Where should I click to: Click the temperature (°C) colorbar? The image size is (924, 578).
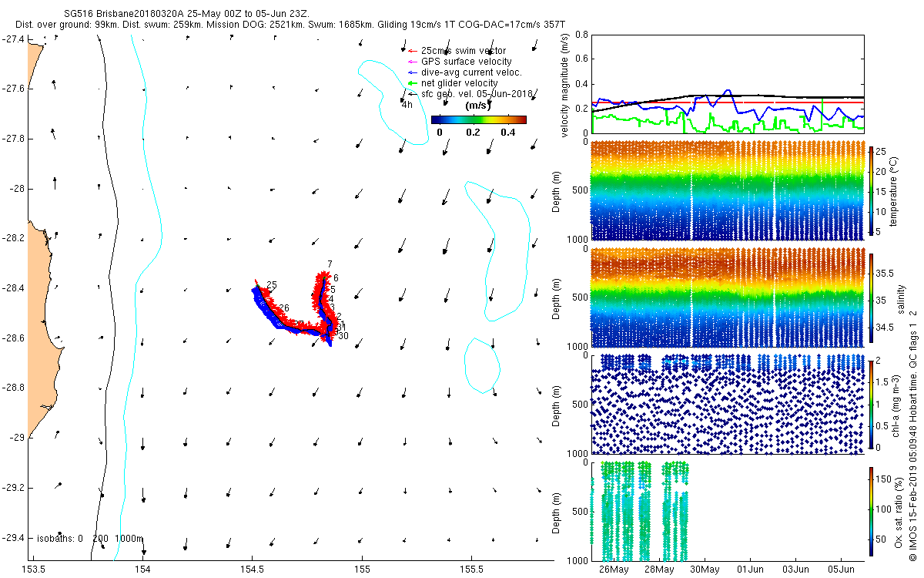click(x=871, y=191)
